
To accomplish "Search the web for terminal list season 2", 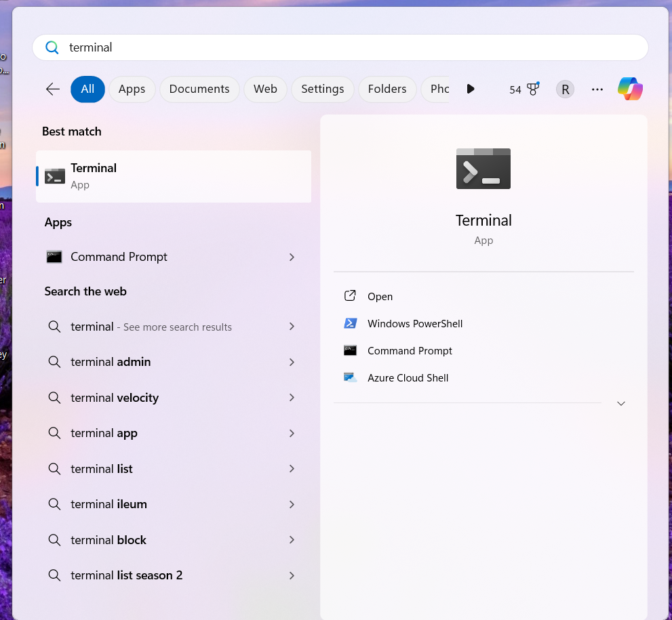I will pyautogui.click(x=126, y=575).
